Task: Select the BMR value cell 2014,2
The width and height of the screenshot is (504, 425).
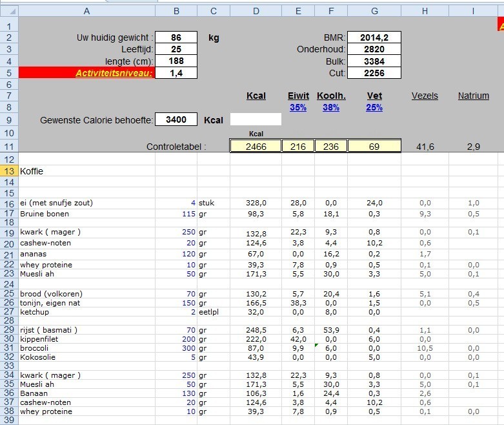Action: tap(374, 37)
